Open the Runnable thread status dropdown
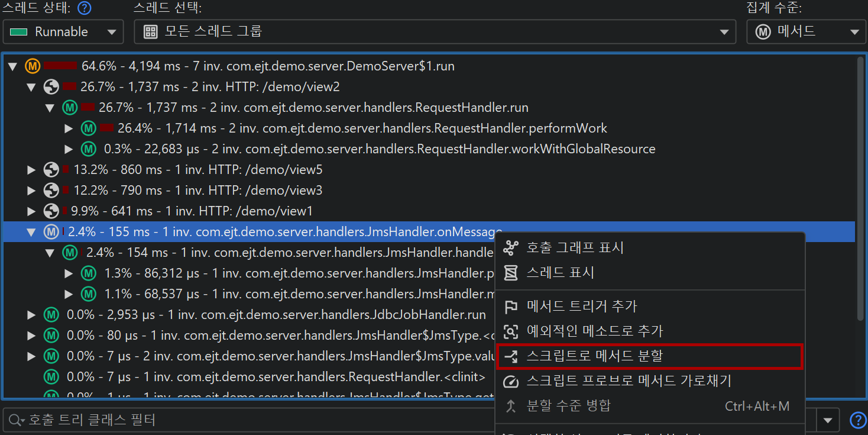 pos(63,32)
